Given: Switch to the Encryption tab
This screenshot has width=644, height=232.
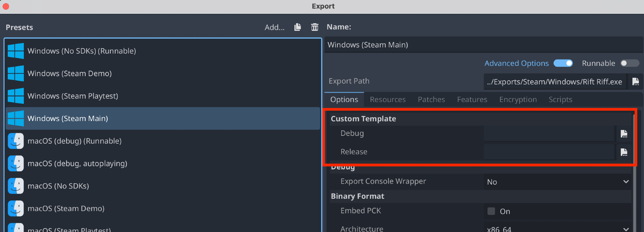Looking at the screenshot, I should coord(518,100).
